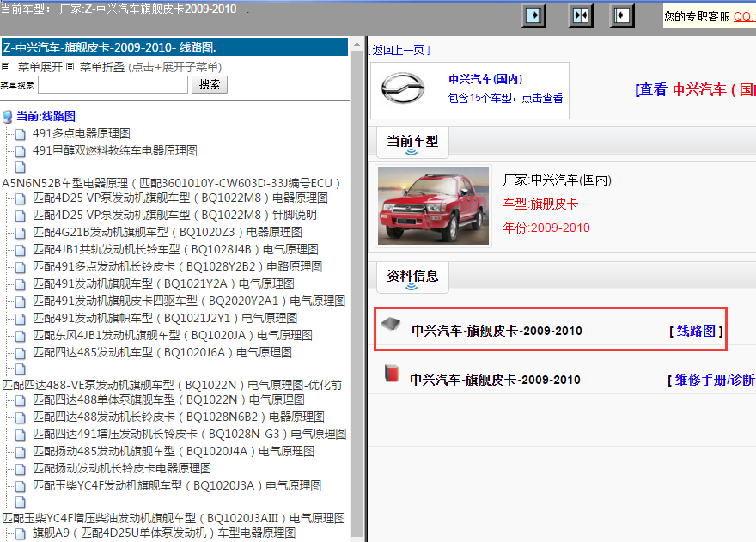Click document icon for BQ1020J6A 电气原理图
The image size is (756, 542).
pos(21,353)
